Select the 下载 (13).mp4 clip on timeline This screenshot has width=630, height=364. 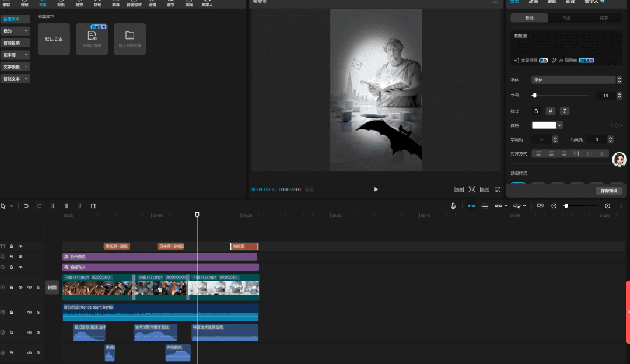tap(160, 287)
